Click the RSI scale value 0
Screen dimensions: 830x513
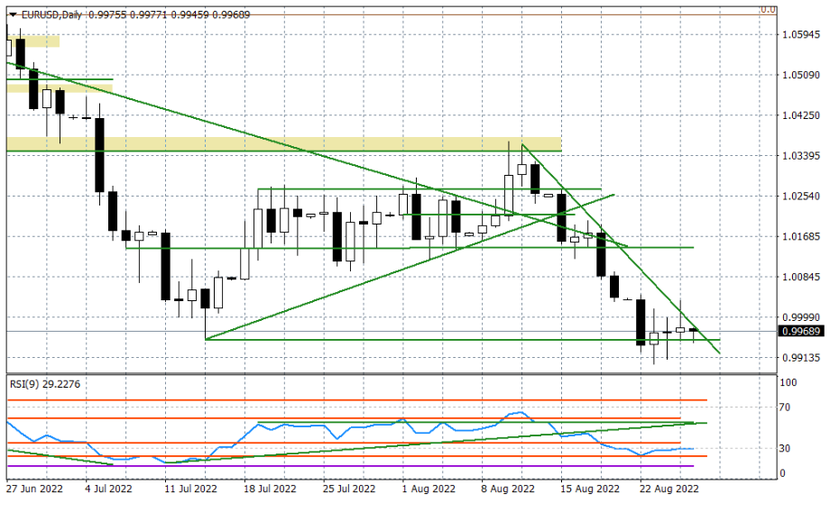tap(783, 473)
